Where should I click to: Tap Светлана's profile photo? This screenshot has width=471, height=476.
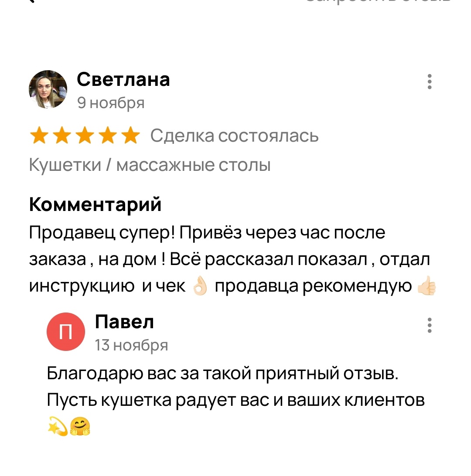click(48, 89)
